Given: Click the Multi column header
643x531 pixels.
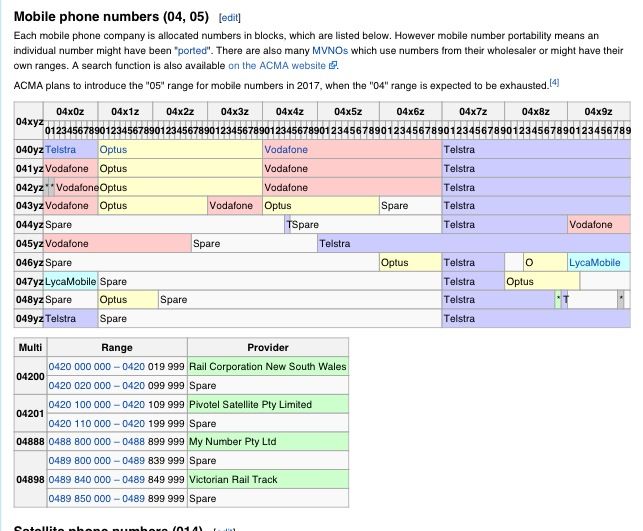Looking at the screenshot, I should point(31,347).
